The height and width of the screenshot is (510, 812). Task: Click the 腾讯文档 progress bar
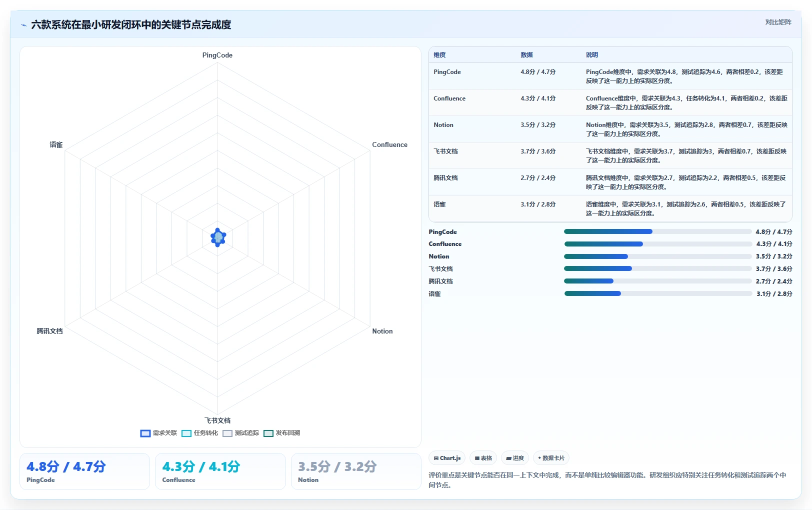[657, 281]
